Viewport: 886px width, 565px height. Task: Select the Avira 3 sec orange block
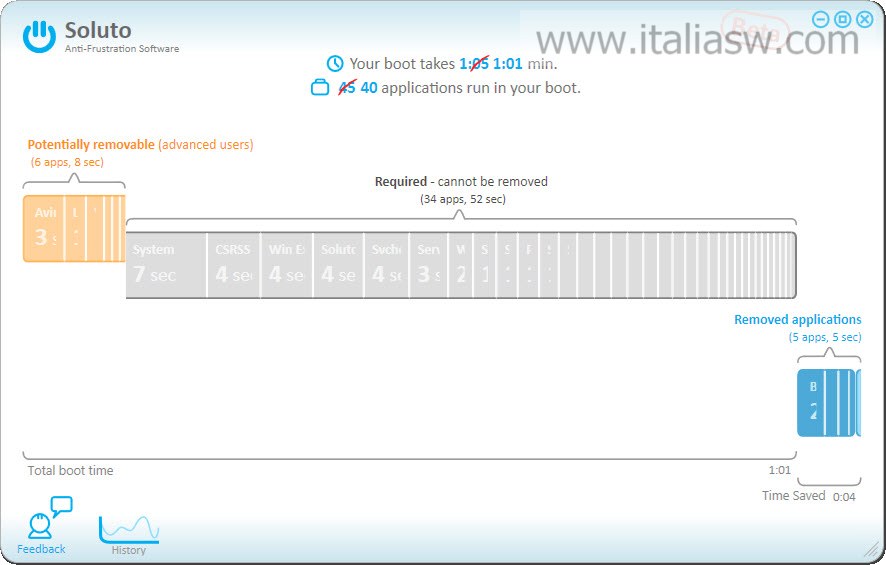(x=44, y=228)
